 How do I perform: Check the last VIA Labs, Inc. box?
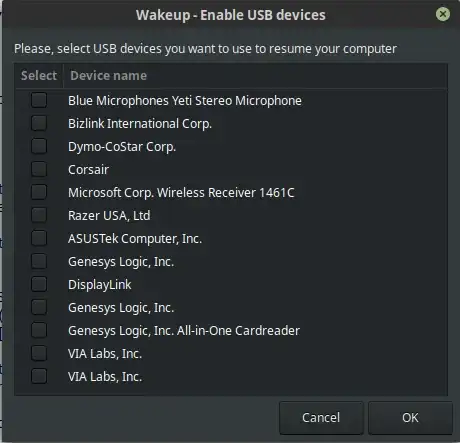click(x=39, y=376)
